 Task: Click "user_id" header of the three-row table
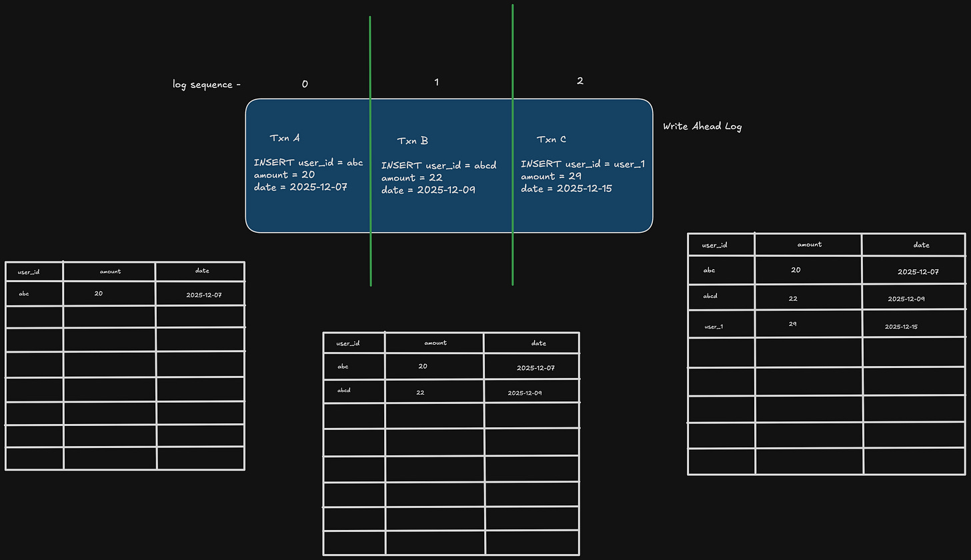click(714, 245)
